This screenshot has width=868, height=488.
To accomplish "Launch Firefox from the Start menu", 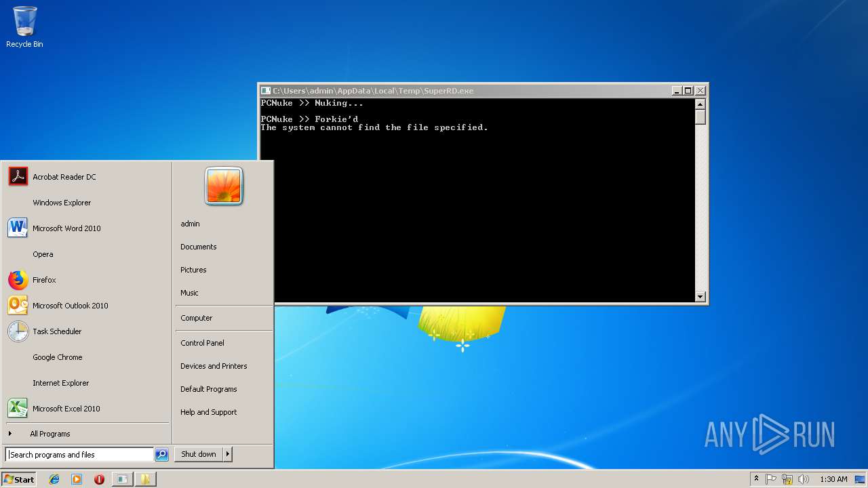I will click(87, 280).
